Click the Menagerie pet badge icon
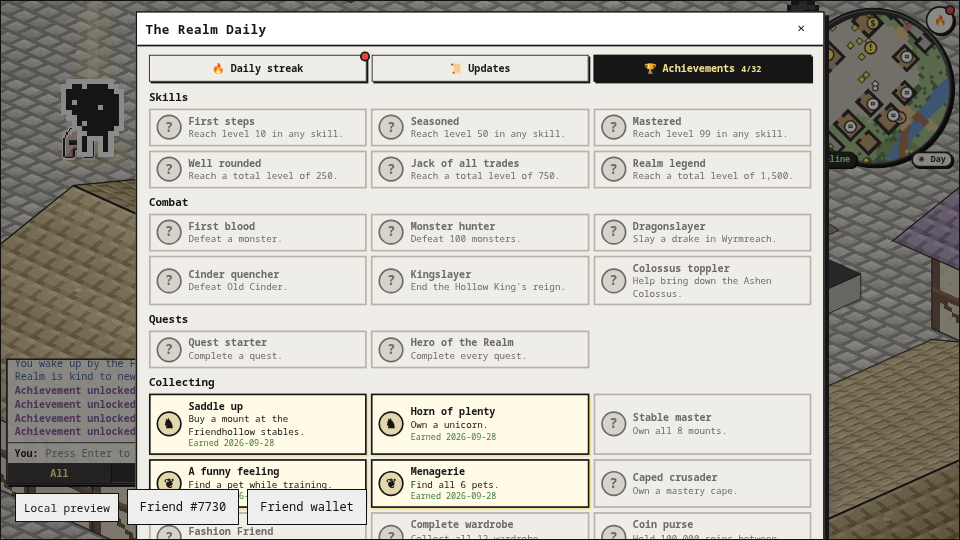 click(391, 483)
